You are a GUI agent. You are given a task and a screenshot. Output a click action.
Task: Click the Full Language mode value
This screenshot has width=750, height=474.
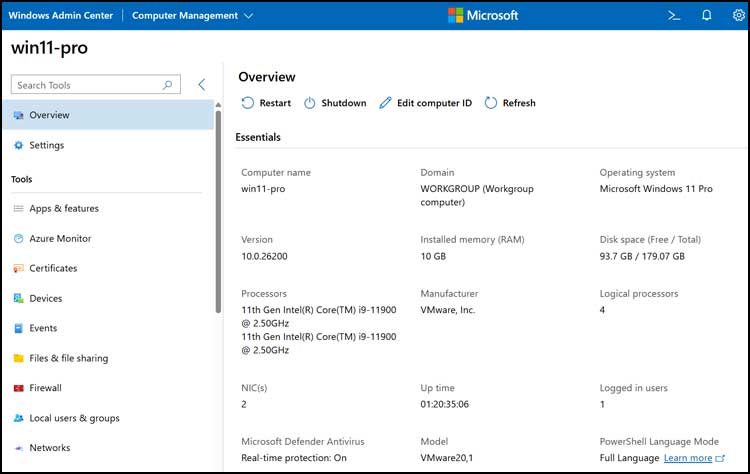629,458
